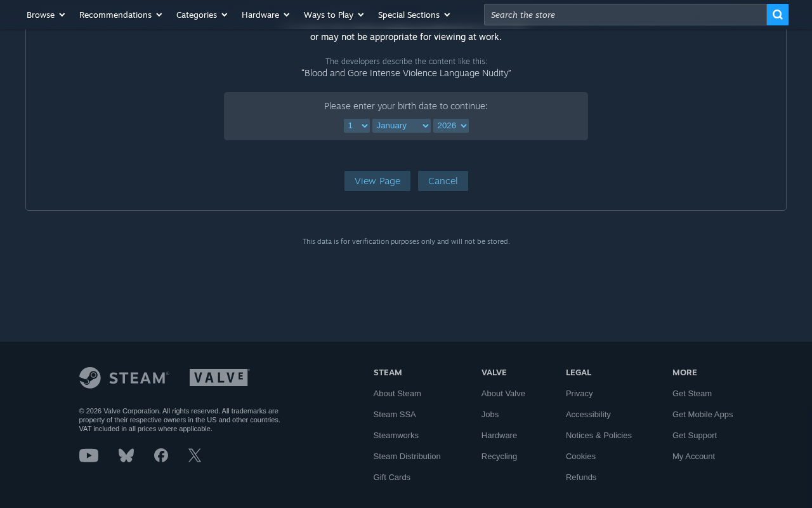Click the Cancel button
This screenshot has width=812, height=508.
(443, 181)
